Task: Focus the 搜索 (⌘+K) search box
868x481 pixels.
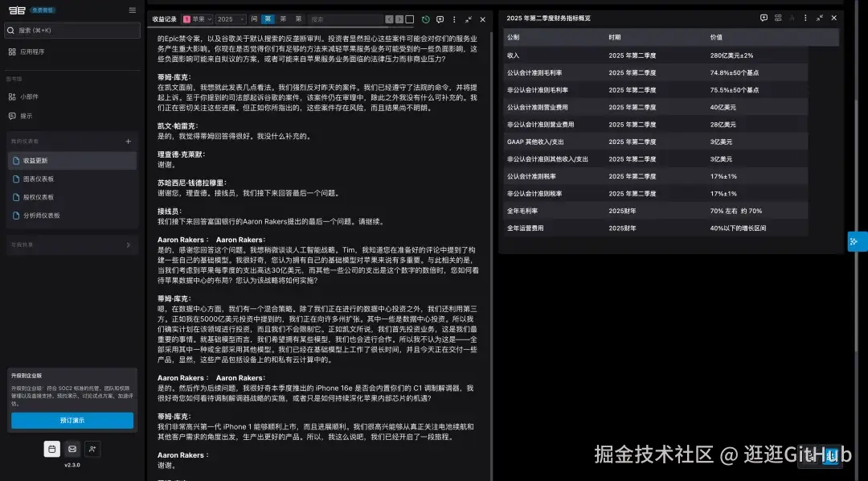Action: point(72,31)
